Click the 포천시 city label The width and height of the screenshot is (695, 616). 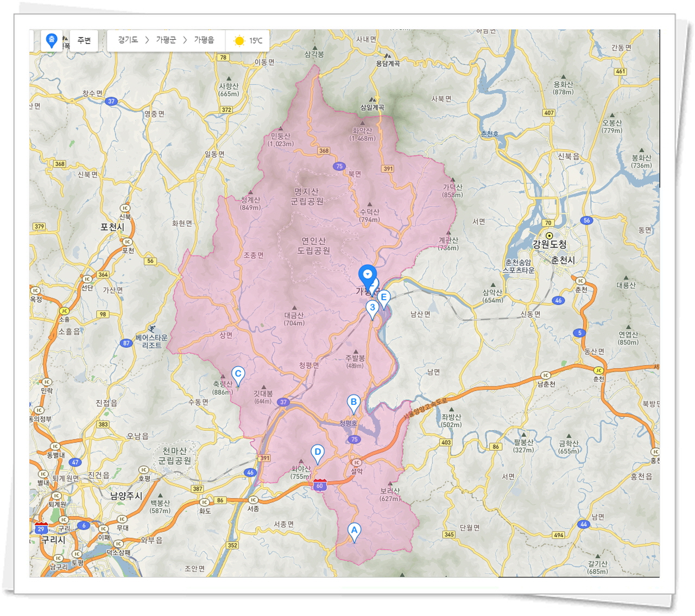click(x=112, y=227)
